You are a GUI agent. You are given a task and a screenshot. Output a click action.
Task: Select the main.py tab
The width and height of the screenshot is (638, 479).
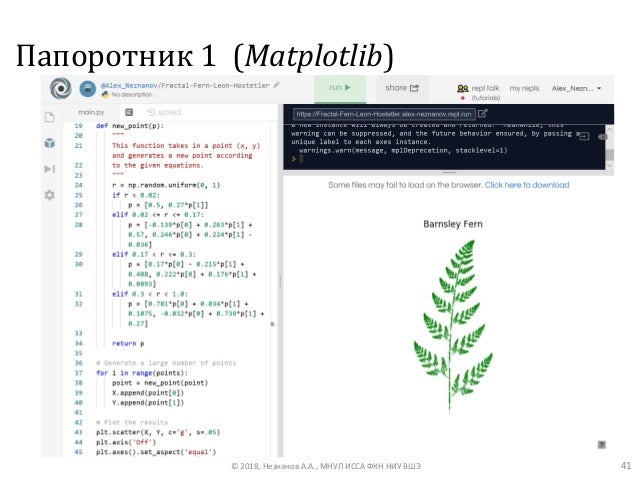(91, 112)
